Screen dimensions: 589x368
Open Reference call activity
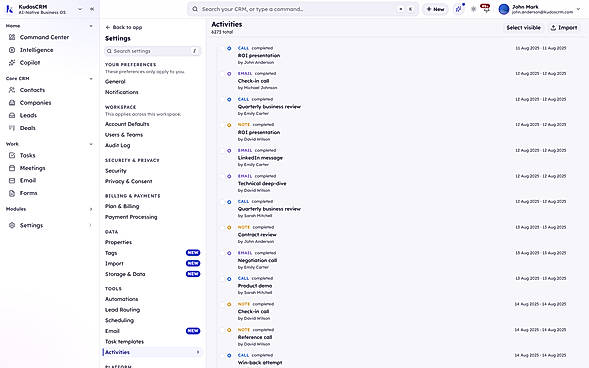point(255,337)
